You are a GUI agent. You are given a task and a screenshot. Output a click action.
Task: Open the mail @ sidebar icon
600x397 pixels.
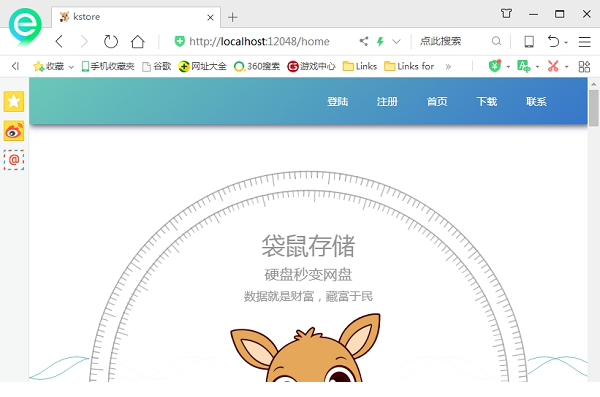(x=14, y=160)
